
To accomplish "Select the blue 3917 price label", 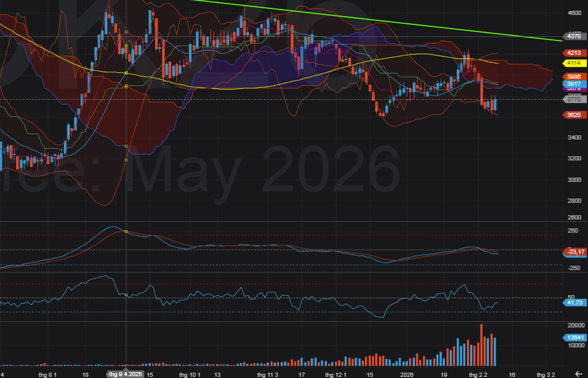I will tap(574, 84).
